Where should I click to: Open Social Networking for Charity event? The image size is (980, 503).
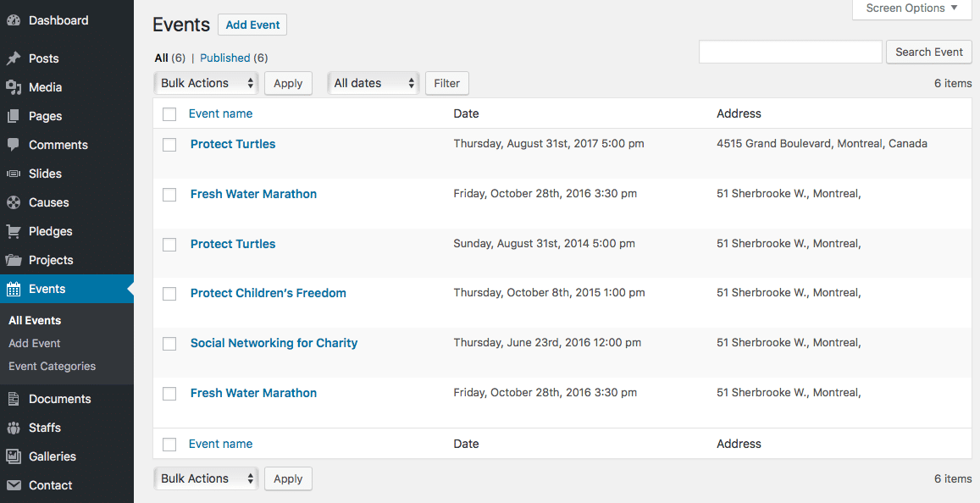(274, 343)
